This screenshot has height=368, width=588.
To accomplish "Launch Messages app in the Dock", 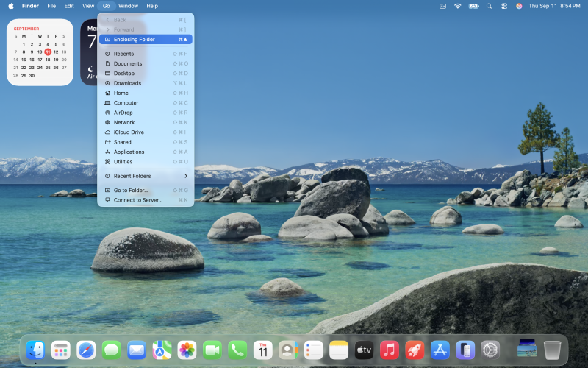I will point(112,350).
